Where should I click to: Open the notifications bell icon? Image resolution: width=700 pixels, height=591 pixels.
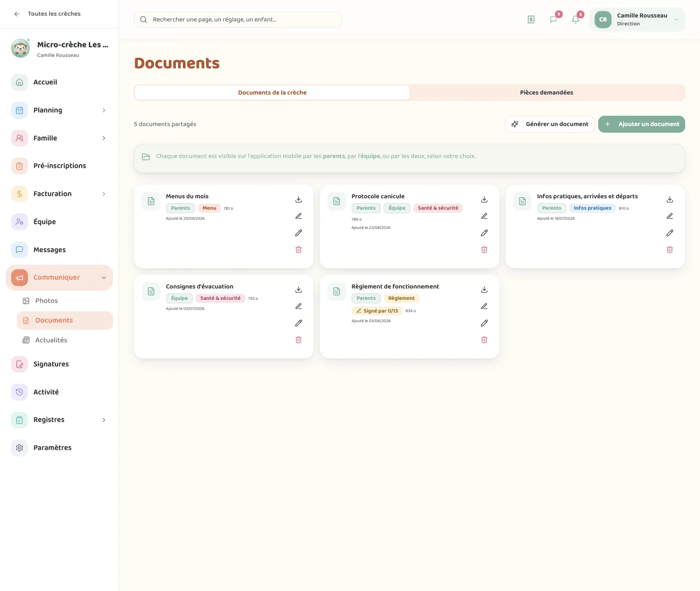(576, 19)
